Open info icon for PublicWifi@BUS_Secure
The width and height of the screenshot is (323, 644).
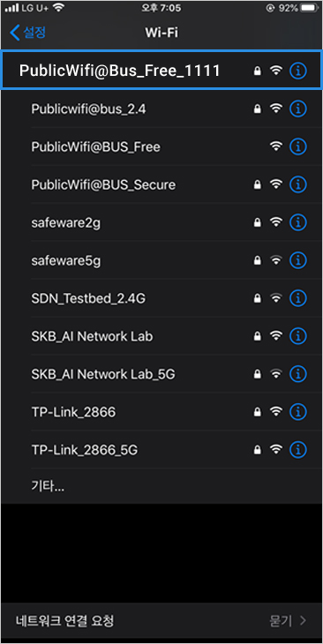tap(298, 184)
